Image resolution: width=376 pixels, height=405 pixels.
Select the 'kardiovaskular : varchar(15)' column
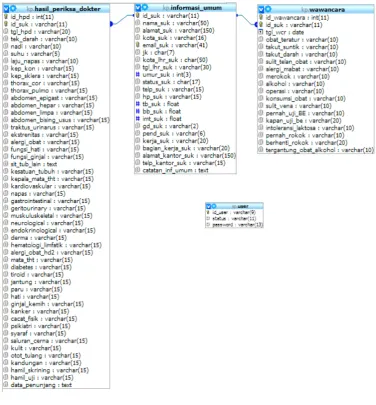(x=50, y=186)
